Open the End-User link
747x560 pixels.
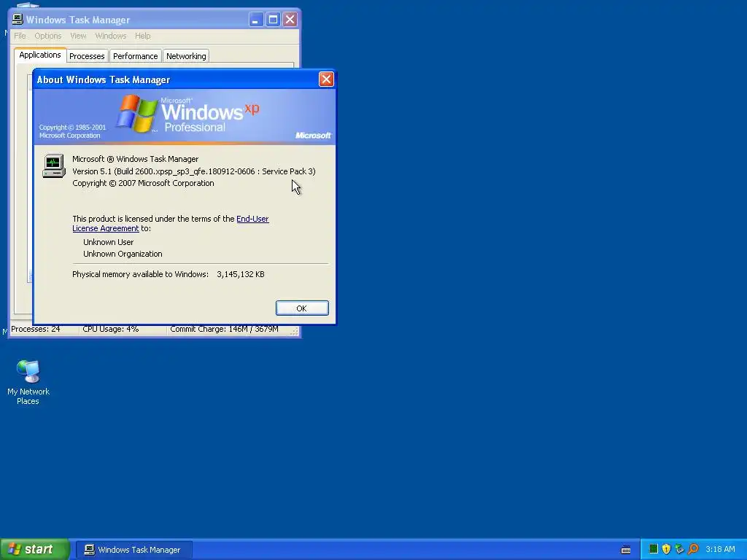coord(252,219)
